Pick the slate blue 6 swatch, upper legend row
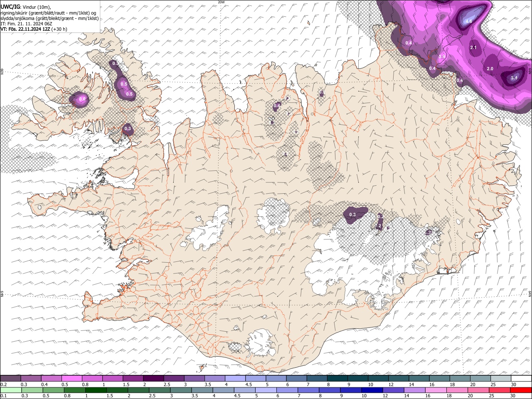 (x=296, y=378)
